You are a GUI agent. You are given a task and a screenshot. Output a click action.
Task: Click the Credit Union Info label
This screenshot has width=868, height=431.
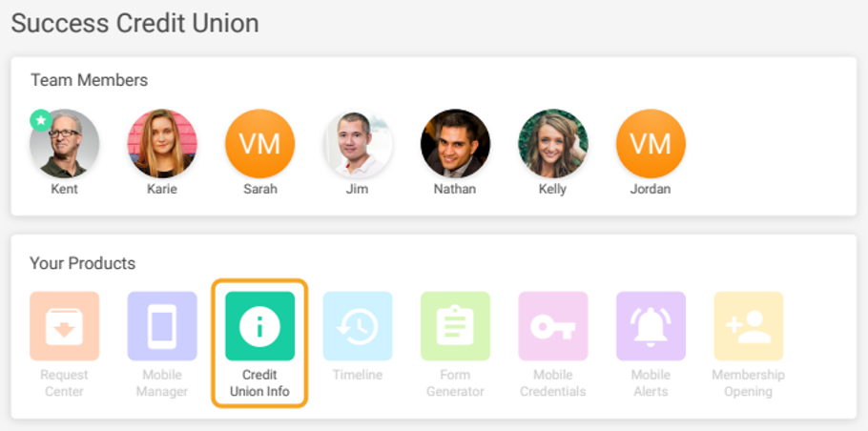[259, 383]
